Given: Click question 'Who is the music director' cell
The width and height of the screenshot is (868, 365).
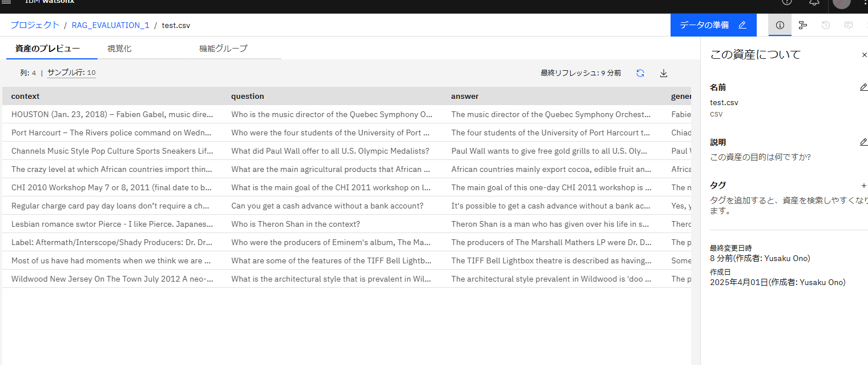Looking at the screenshot, I should 332,114.
